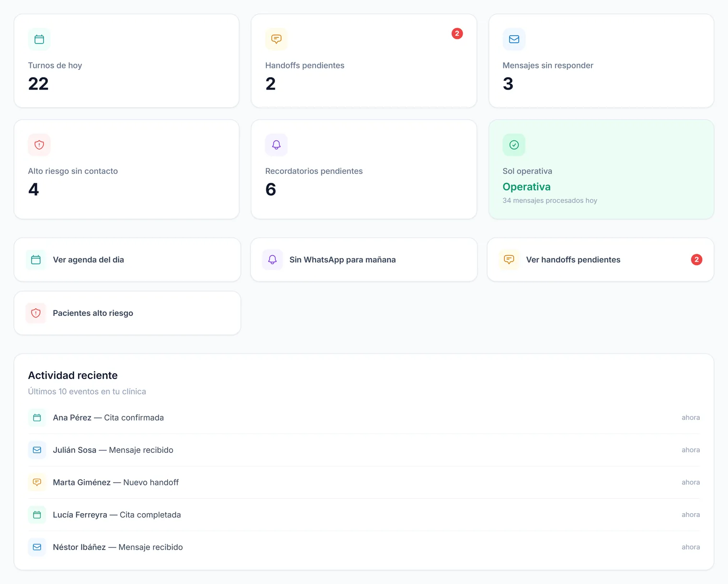Click the 'Recordatorios pendientes' card label

[x=314, y=171]
